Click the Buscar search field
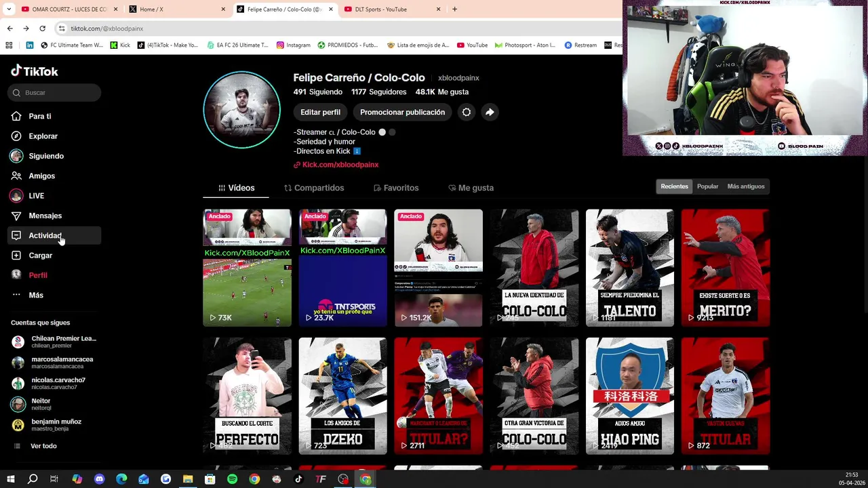Viewport: 868px width, 488px height. coord(54,92)
